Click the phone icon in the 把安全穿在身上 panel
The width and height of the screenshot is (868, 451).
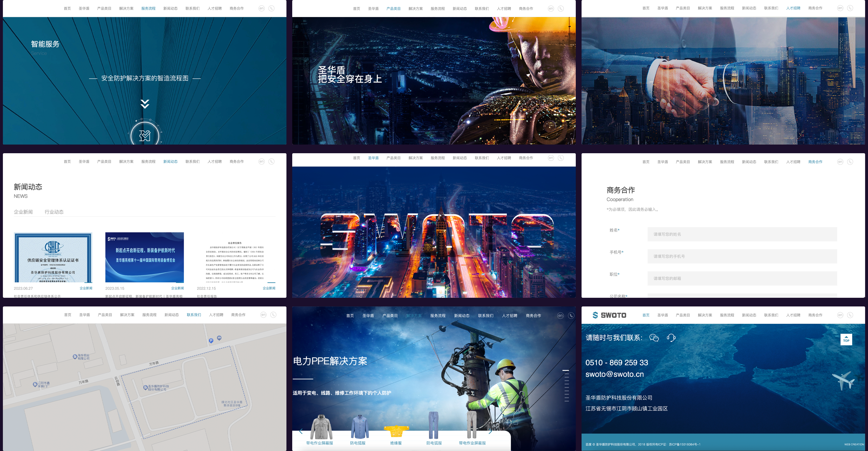(561, 8)
